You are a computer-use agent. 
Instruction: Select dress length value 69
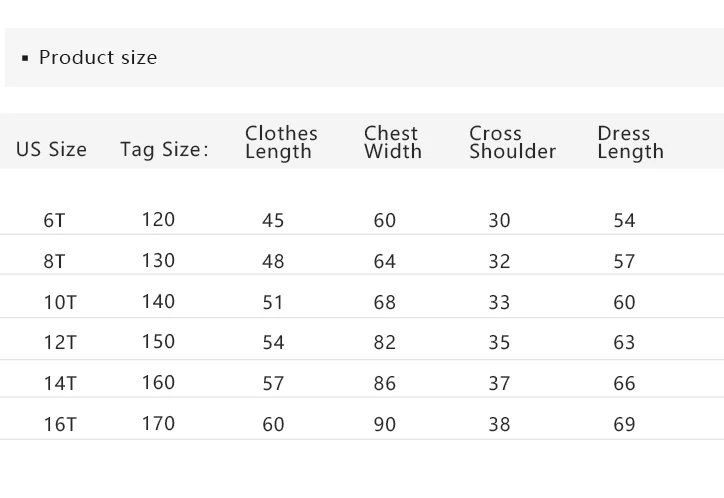tap(624, 424)
